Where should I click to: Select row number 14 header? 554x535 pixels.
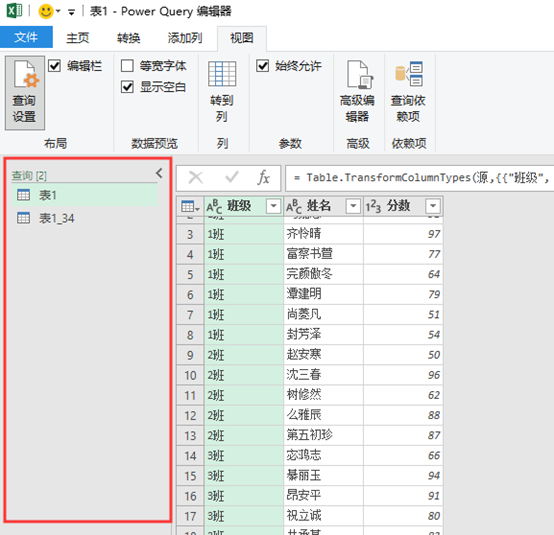click(x=190, y=455)
